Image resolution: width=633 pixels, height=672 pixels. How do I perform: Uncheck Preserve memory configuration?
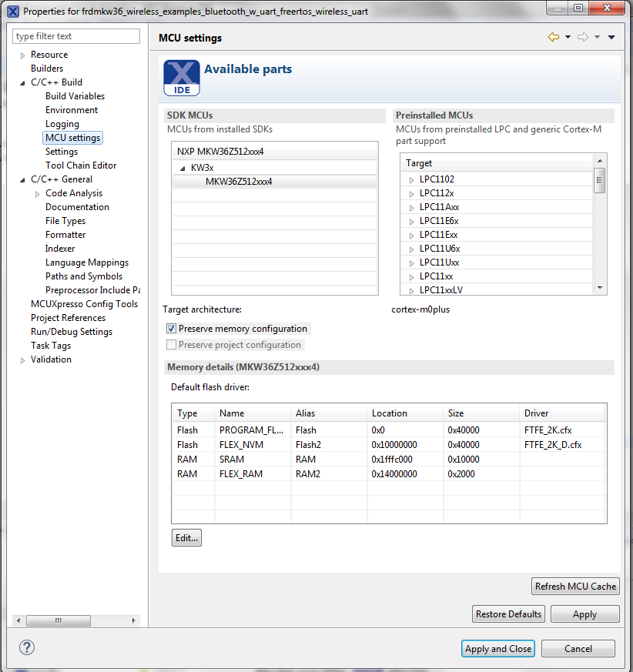click(173, 328)
